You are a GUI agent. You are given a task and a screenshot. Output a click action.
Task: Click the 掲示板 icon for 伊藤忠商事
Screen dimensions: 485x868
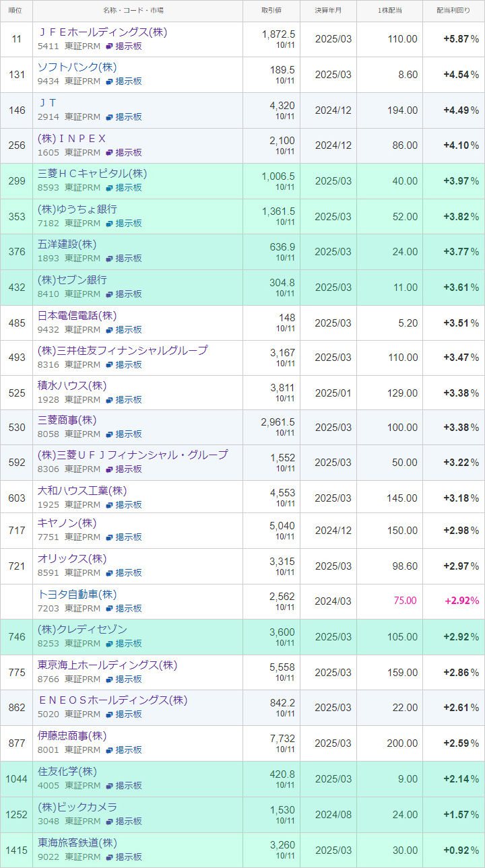click(109, 749)
